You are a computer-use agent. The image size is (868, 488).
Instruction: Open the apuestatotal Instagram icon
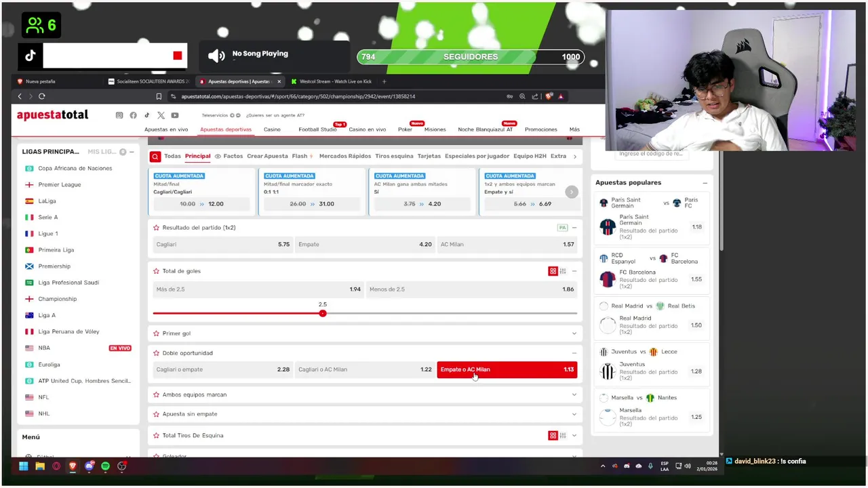tap(119, 115)
